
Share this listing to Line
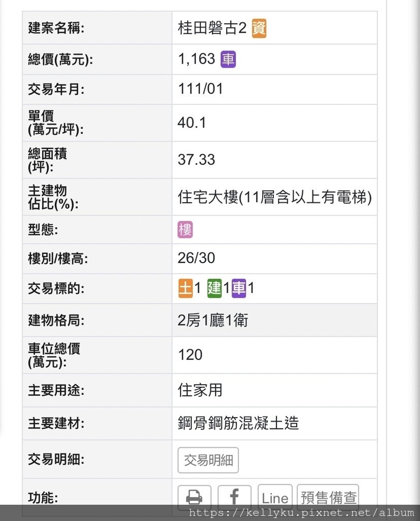pos(275,497)
